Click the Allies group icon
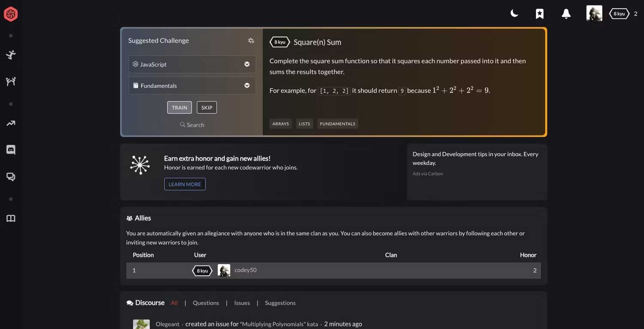The image size is (644, 329). click(x=129, y=218)
